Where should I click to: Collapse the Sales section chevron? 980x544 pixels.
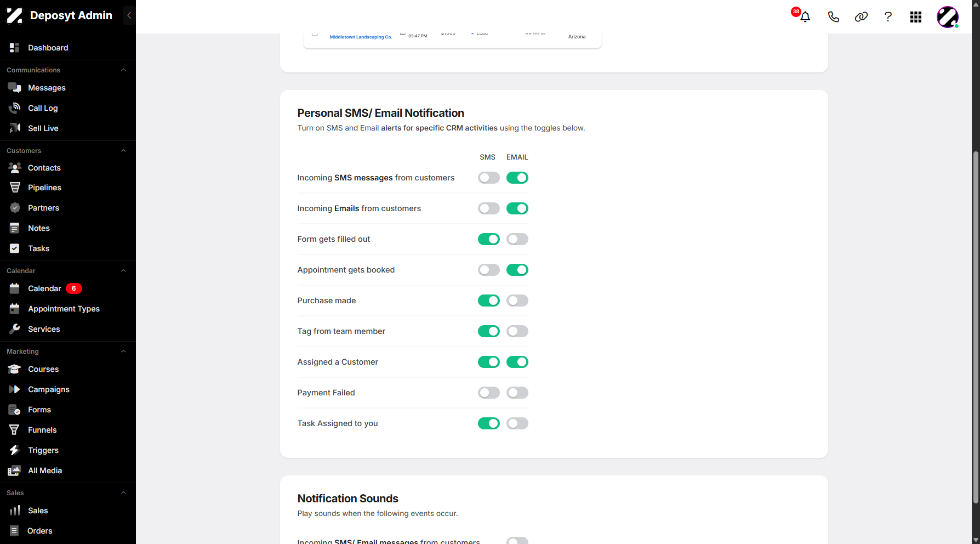click(x=123, y=493)
